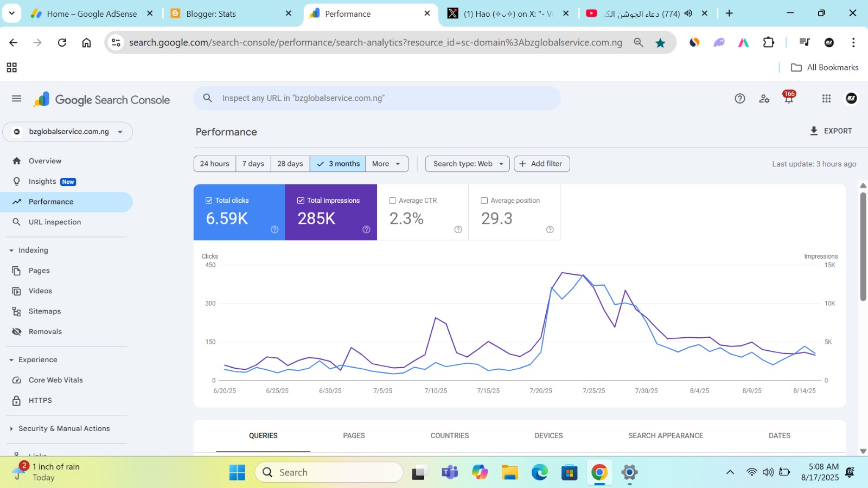Viewport: 868px width, 488px height.
Task: Click the users and permissions icon
Action: [764, 99]
